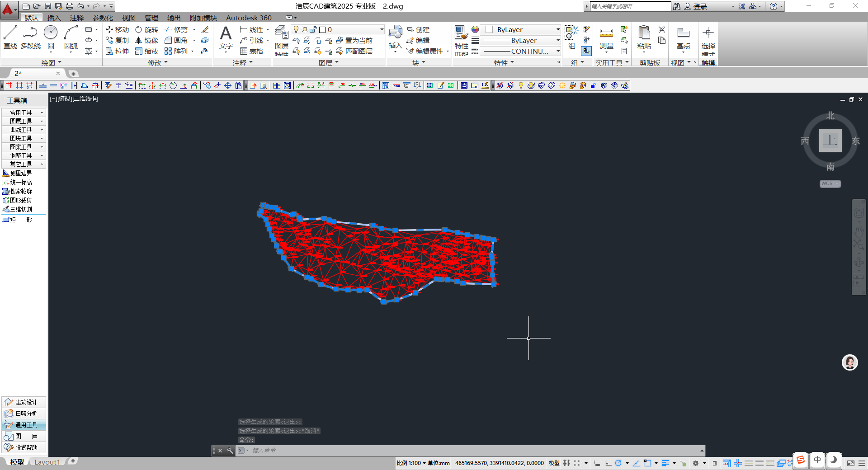The image size is (868, 470).
Task: Click the Fillet (圆角) tool
Action: tap(176, 40)
